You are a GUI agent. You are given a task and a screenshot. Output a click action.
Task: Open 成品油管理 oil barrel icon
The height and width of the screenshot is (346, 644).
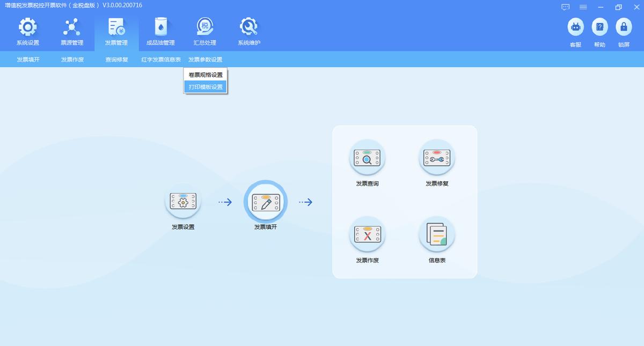pos(160,27)
